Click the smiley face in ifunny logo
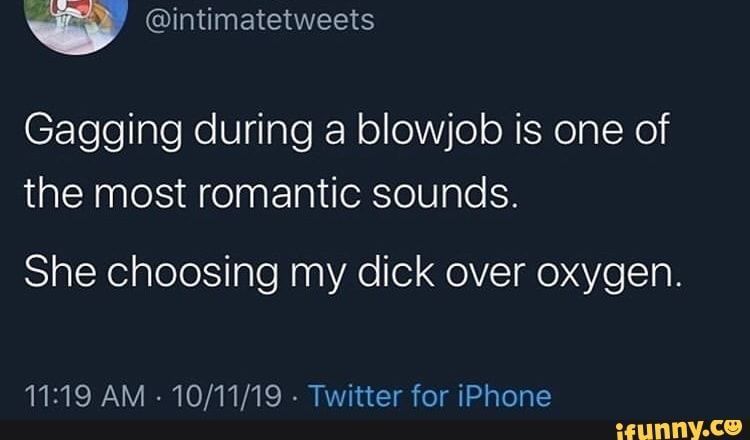750x440 pixels. (734, 425)
